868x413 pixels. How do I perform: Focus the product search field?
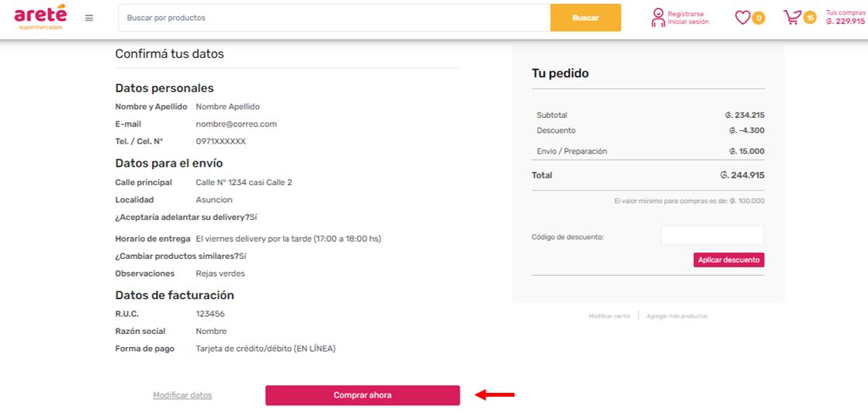[334, 18]
